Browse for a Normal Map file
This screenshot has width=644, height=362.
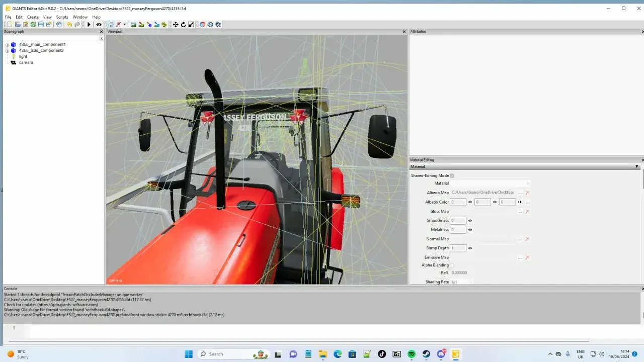click(x=520, y=239)
